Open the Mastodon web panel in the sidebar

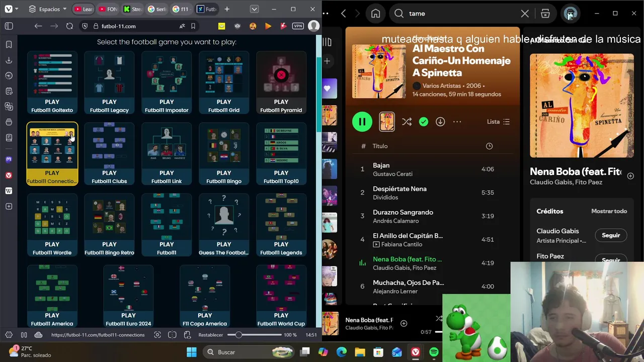click(x=9, y=160)
